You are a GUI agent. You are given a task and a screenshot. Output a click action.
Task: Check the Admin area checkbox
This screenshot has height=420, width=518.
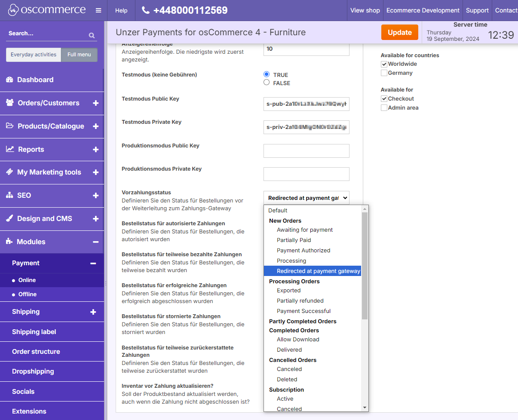384,108
